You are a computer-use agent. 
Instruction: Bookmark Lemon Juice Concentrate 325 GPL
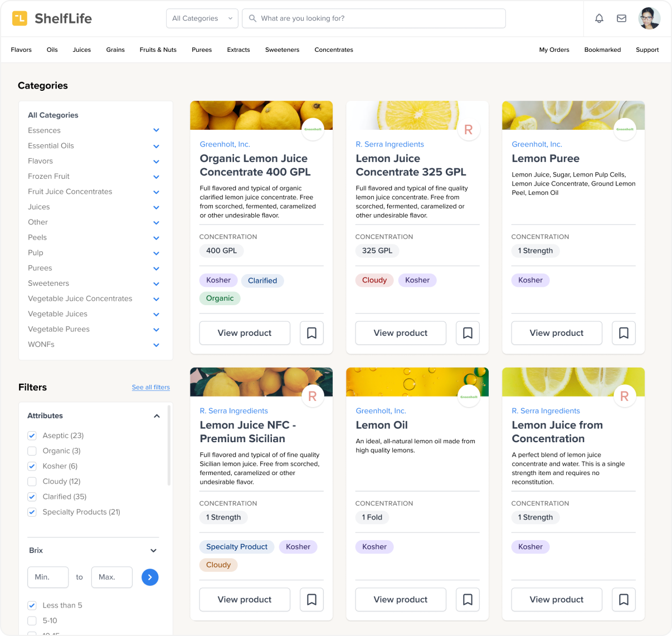coord(468,333)
